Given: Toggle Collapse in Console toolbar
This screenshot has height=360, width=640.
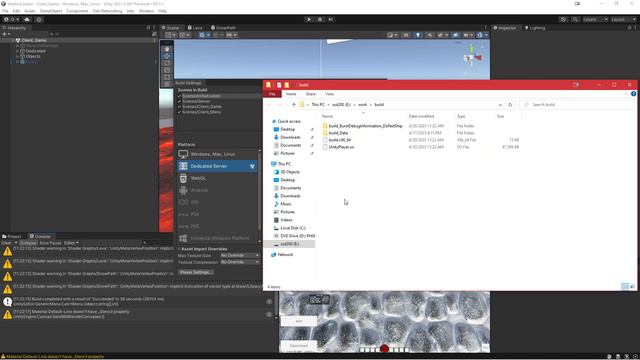Looking at the screenshot, I should [x=28, y=243].
